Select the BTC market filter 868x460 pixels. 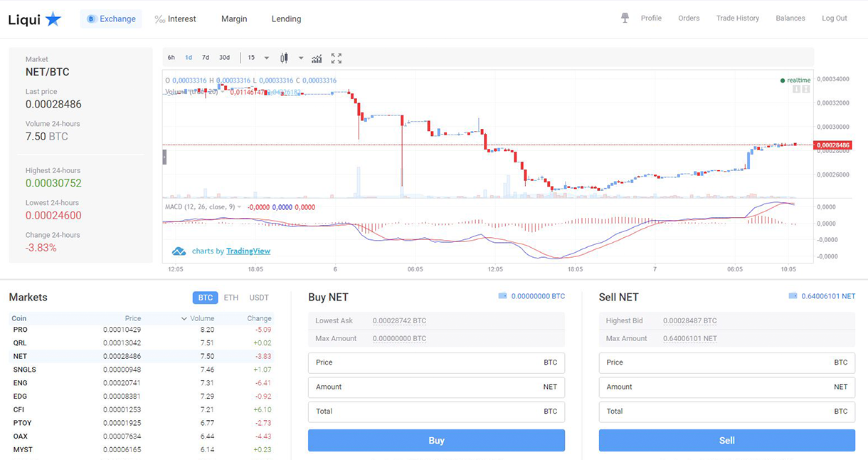tap(205, 298)
